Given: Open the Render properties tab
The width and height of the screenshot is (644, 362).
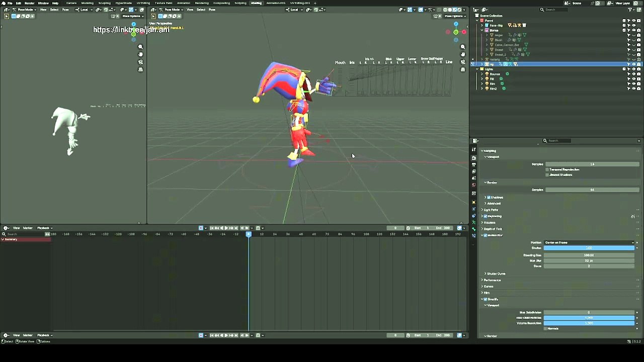Looking at the screenshot, I should [473, 158].
